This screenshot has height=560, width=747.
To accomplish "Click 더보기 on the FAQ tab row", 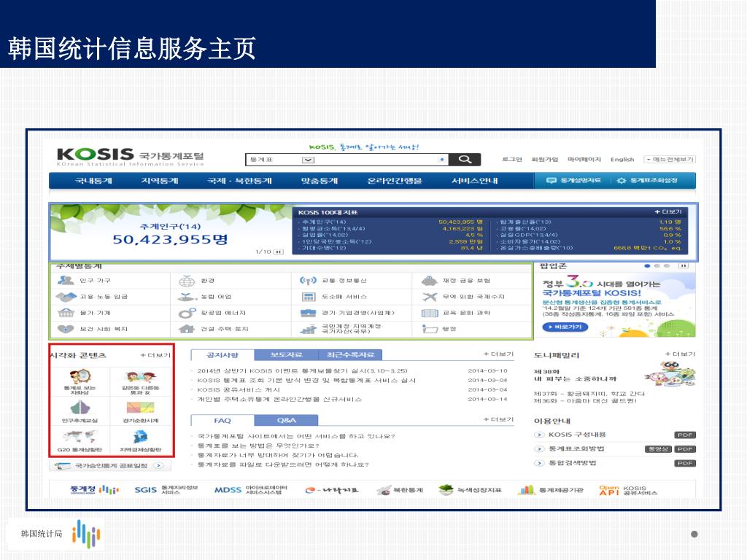I will (x=498, y=419).
